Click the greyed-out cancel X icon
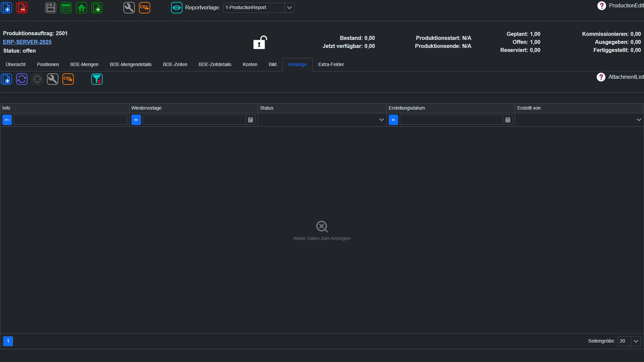This screenshot has width=644, height=362. pos(37,79)
